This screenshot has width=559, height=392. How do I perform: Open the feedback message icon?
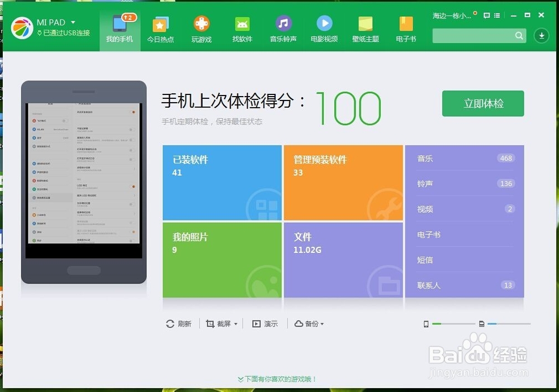(x=487, y=15)
